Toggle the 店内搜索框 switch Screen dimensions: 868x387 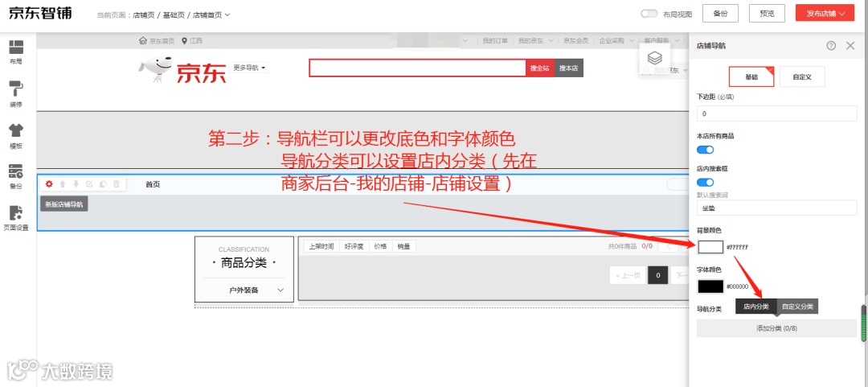click(706, 183)
